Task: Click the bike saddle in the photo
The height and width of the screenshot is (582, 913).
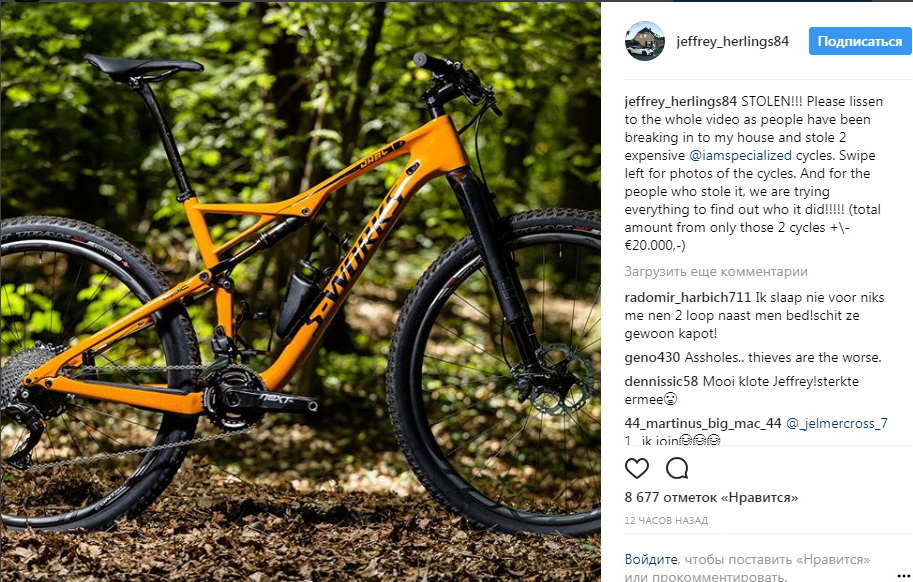Action: pyautogui.click(x=143, y=66)
